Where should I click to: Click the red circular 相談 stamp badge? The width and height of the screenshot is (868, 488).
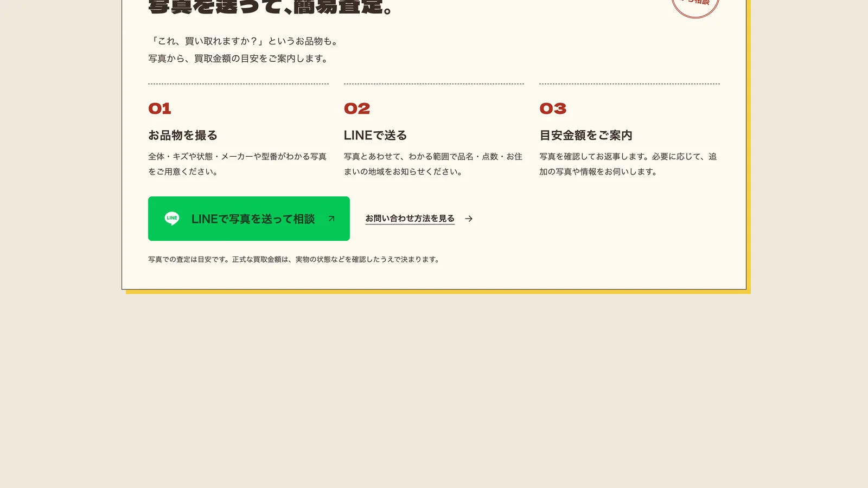[695, 7]
